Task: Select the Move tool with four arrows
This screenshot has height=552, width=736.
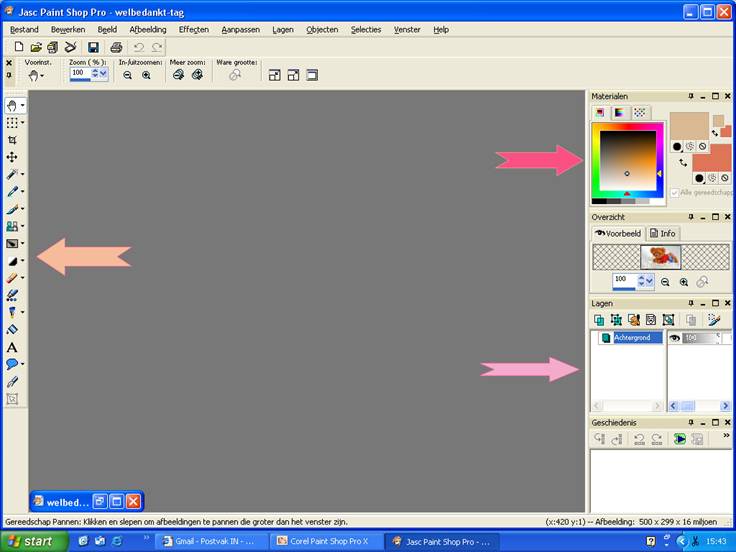Action: tap(12, 157)
